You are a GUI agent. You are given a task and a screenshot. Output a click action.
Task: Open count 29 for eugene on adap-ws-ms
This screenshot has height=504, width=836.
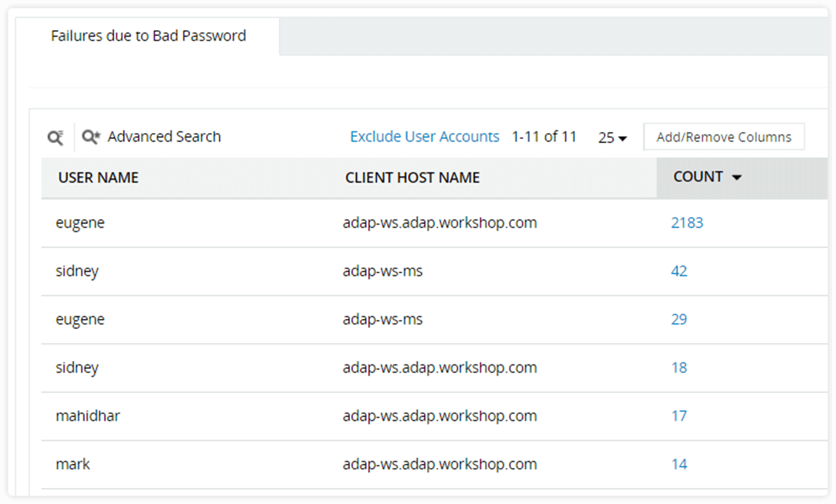[x=679, y=319]
